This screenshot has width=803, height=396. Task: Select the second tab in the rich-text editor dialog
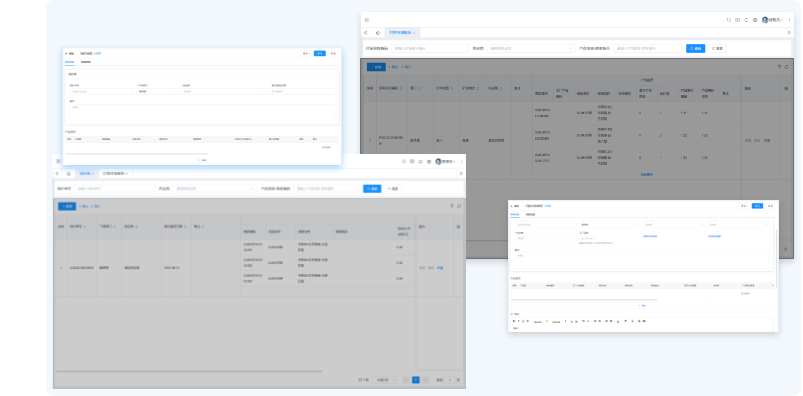(x=531, y=214)
